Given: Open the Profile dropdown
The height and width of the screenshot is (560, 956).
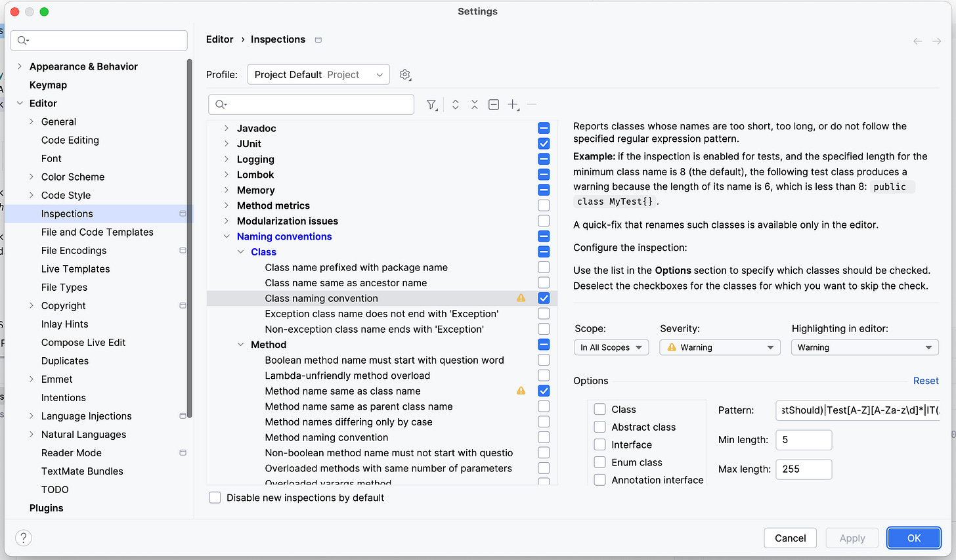Looking at the screenshot, I should tap(318, 75).
